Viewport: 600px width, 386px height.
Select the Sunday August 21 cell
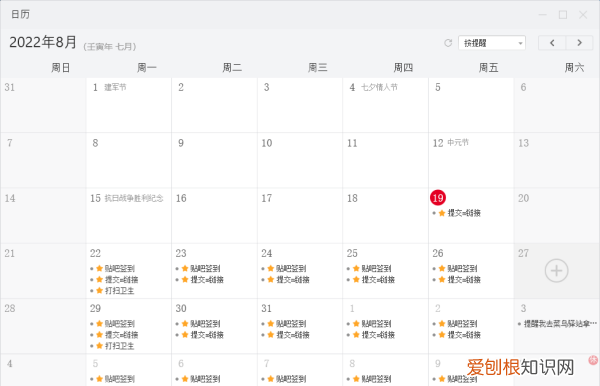click(43, 271)
